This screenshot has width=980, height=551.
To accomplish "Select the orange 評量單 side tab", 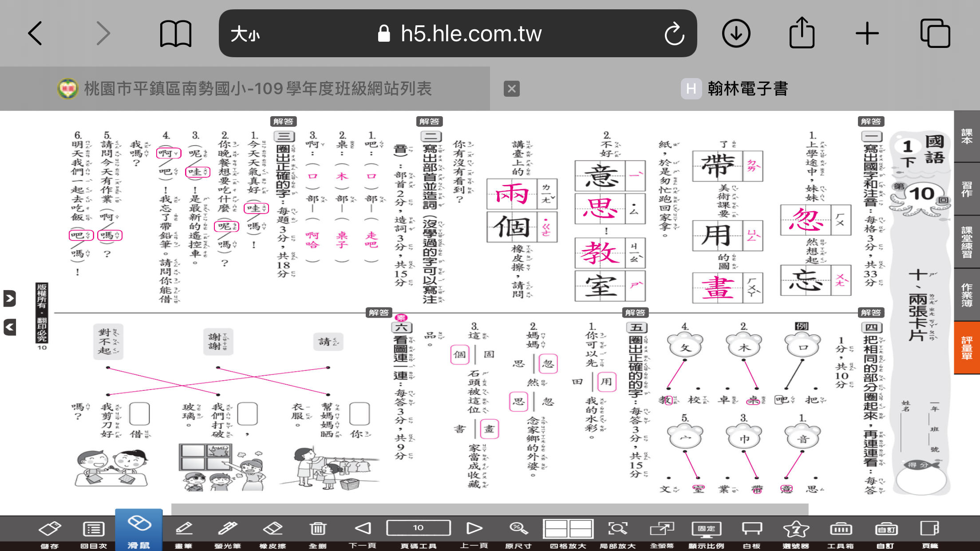I will coord(967,347).
